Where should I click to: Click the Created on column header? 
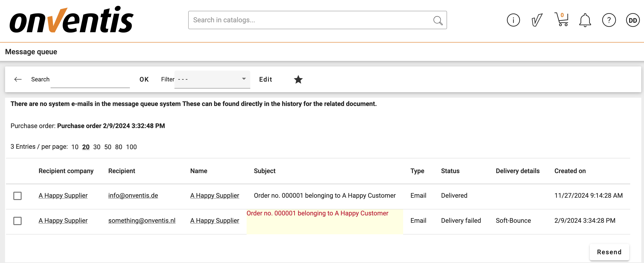tap(570, 171)
